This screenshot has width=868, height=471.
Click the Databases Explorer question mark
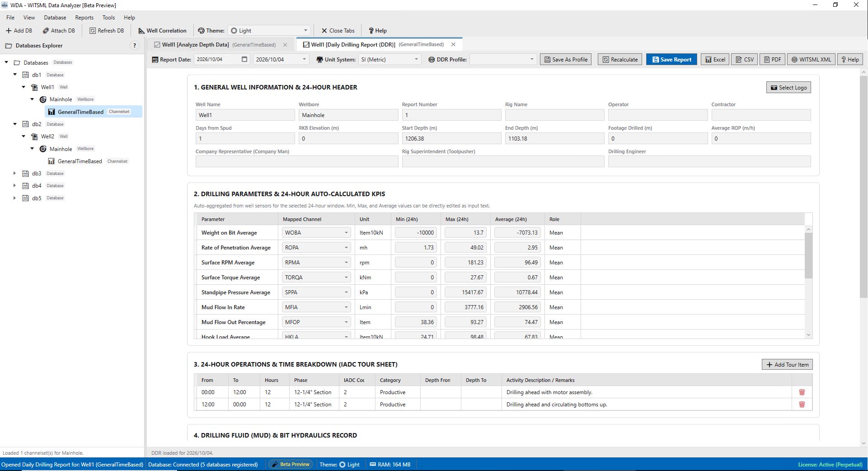135,46
